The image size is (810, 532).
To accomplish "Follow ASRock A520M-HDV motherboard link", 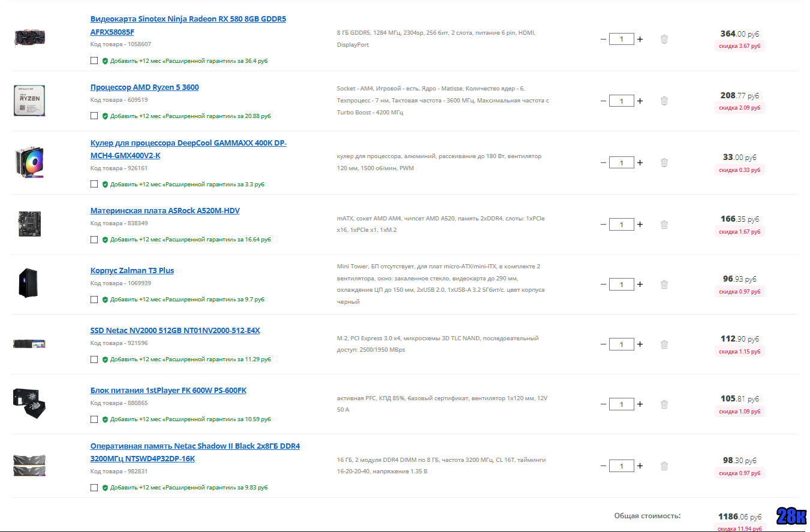I will pos(165,210).
